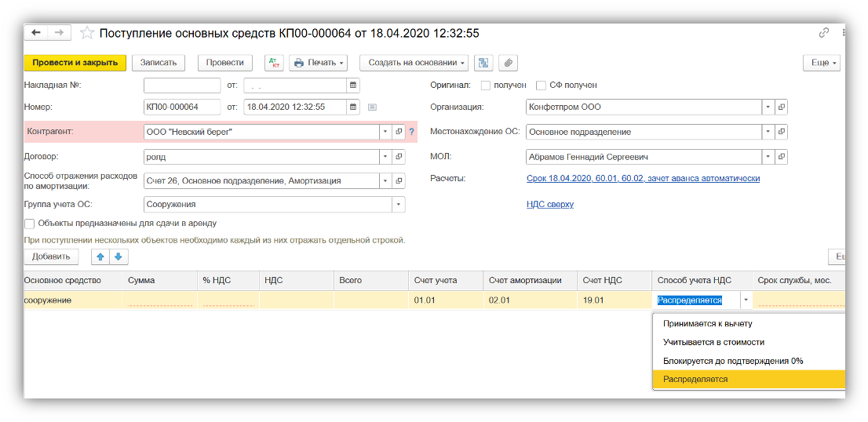Enable 'Объекты предназначены для сдачи в аренду'
Viewport: 868px width, 422px height.
[30, 224]
